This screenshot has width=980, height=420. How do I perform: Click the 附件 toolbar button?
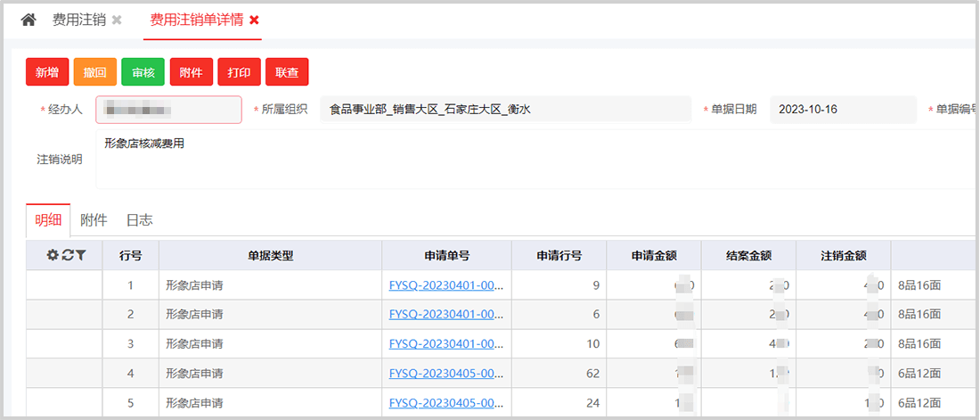coord(192,72)
